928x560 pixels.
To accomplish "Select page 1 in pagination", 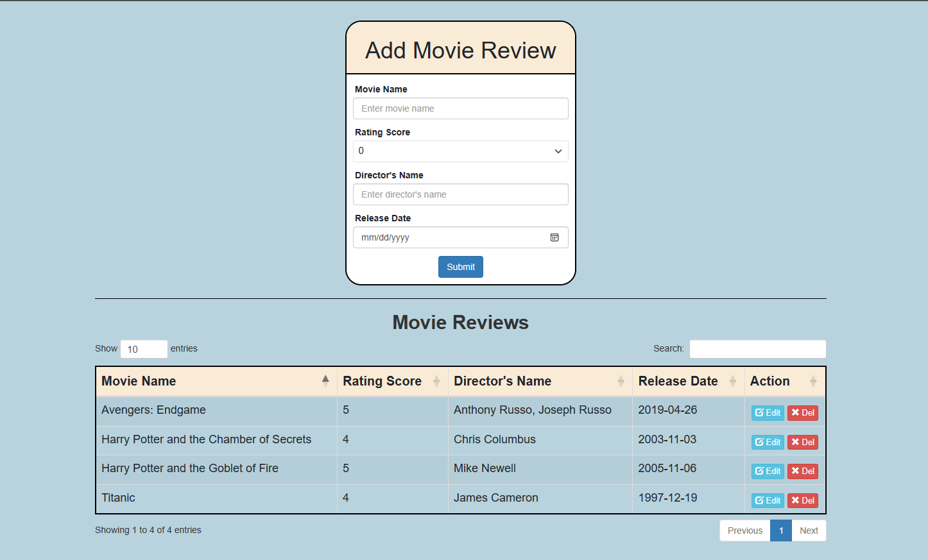I will [780, 530].
